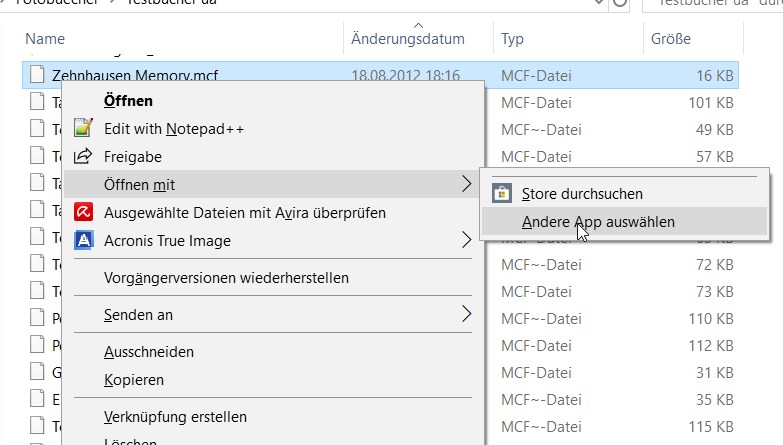Click the Store bag icon
This screenshot has height=445, width=783.
point(502,193)
